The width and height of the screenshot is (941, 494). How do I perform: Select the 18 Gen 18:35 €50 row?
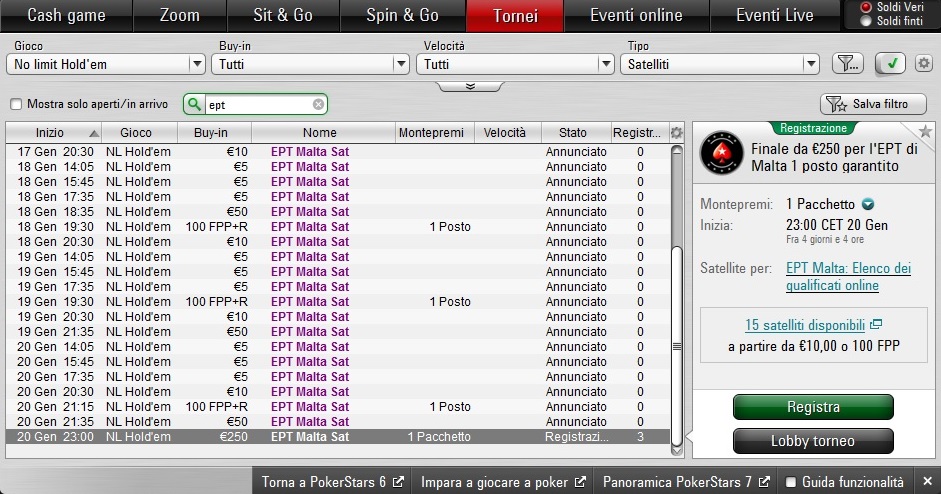(x=338, y=212)
